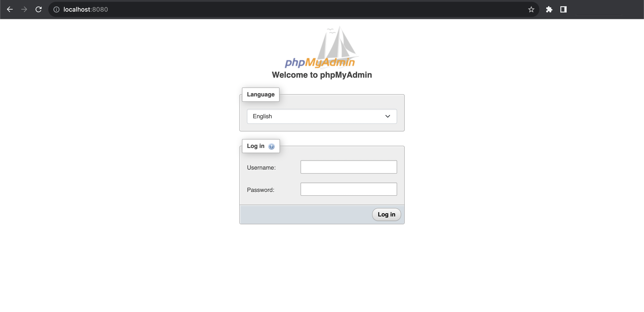Click the browser bookmark star icon

click(x=532, y=9)
